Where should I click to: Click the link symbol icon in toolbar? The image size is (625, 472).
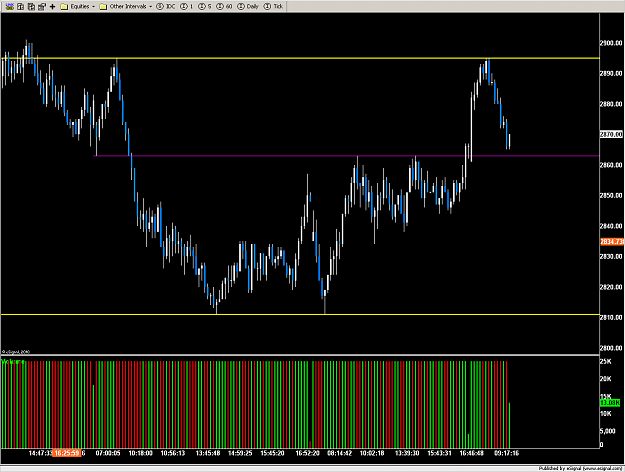[x=10, y=6]
